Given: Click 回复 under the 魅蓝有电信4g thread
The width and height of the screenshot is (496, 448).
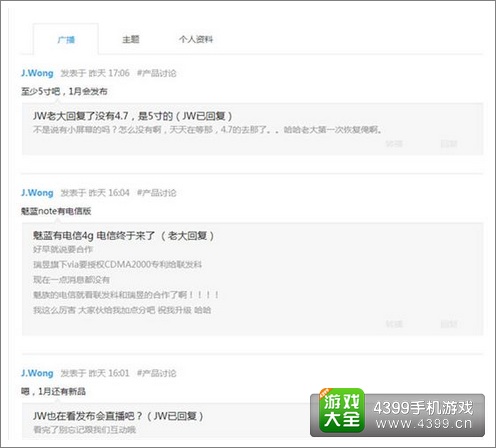Looking at the screenshot, I should pyautogui.click(x=449, y=324).
